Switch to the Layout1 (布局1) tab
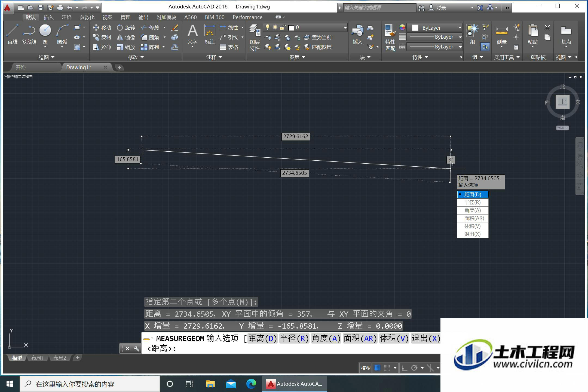The height and width of the screenshot is (392, 588). (x=37, y=358)
